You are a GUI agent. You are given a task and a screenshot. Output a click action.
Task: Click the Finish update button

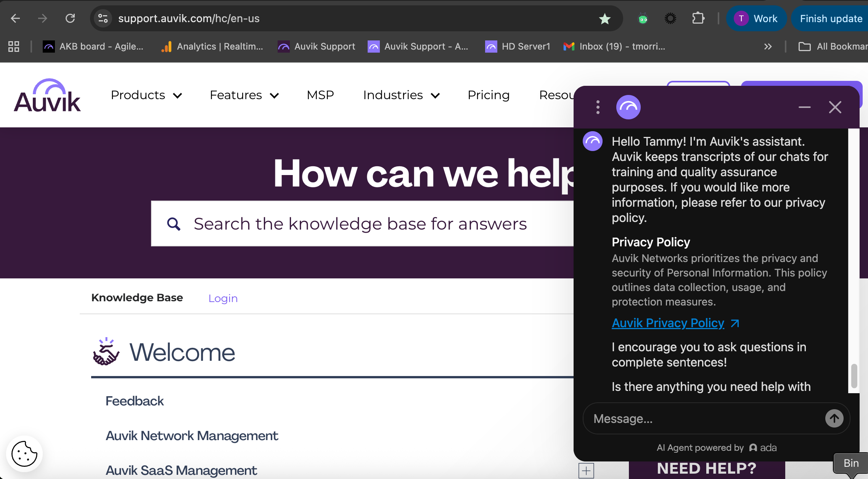coord(831,18)
